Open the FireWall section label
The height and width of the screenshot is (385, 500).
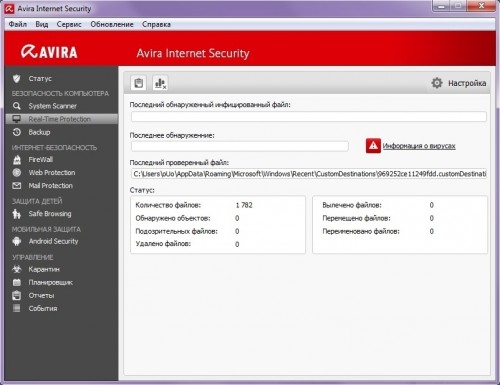[41, 160]
